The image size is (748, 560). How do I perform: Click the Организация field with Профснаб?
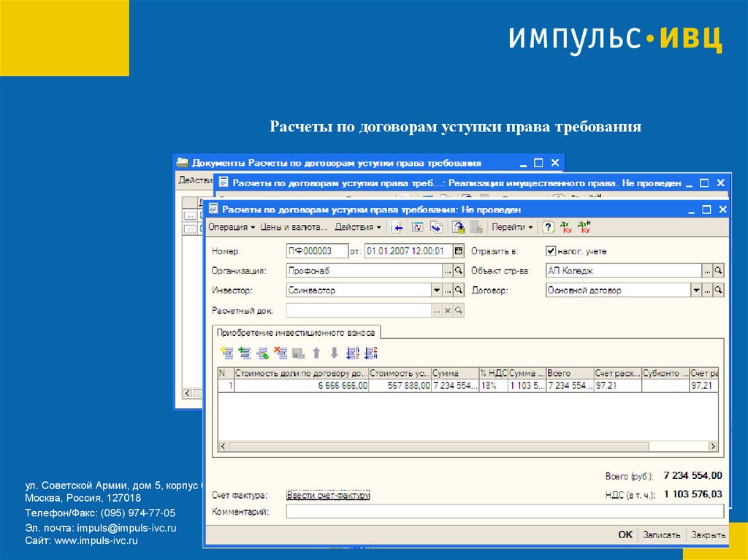click(365, 270)
